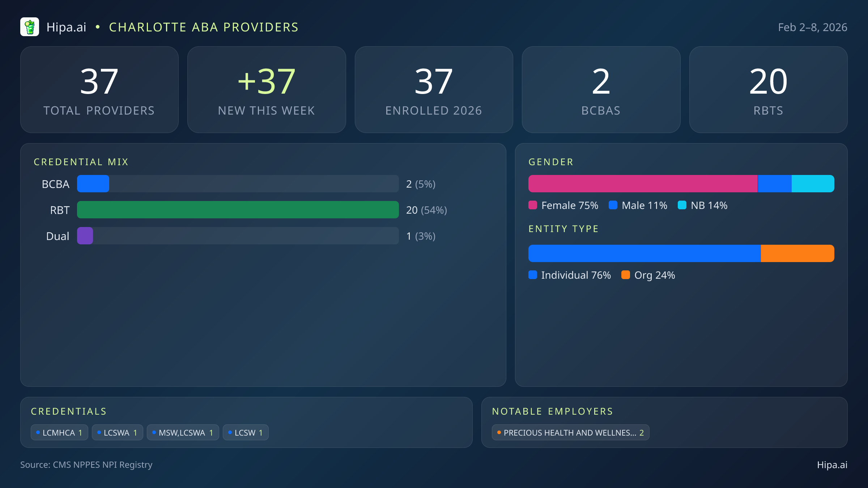868x488 pixels.
Task: Expand the NOTABLE EMPLOYERS section
Action: 552,411
